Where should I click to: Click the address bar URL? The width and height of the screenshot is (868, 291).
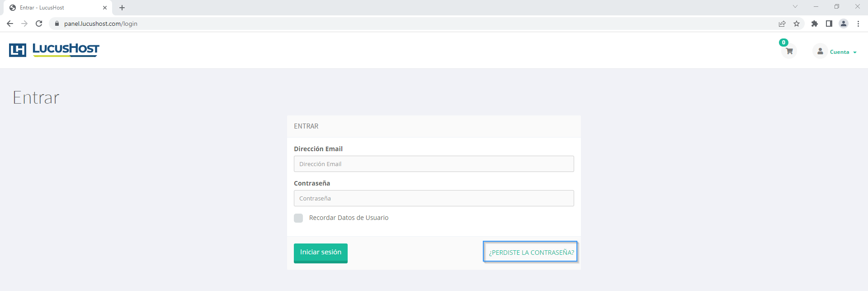tap(101, 24)
